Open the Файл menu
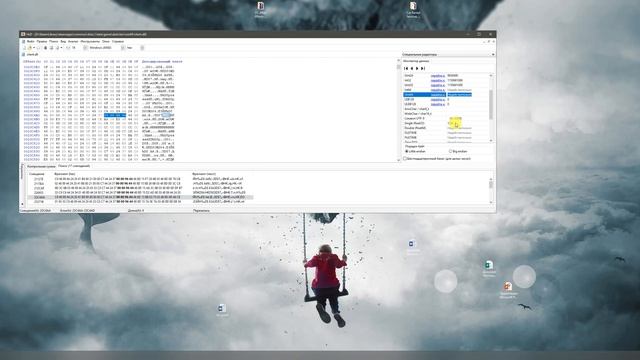The height and width of the screenshot is (360, 640). tap(30, 42)
